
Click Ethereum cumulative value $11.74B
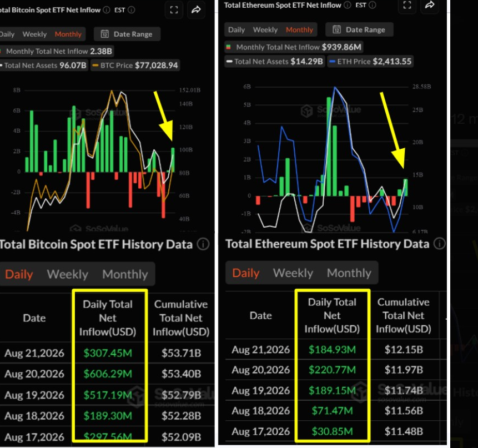click(404, 390)
